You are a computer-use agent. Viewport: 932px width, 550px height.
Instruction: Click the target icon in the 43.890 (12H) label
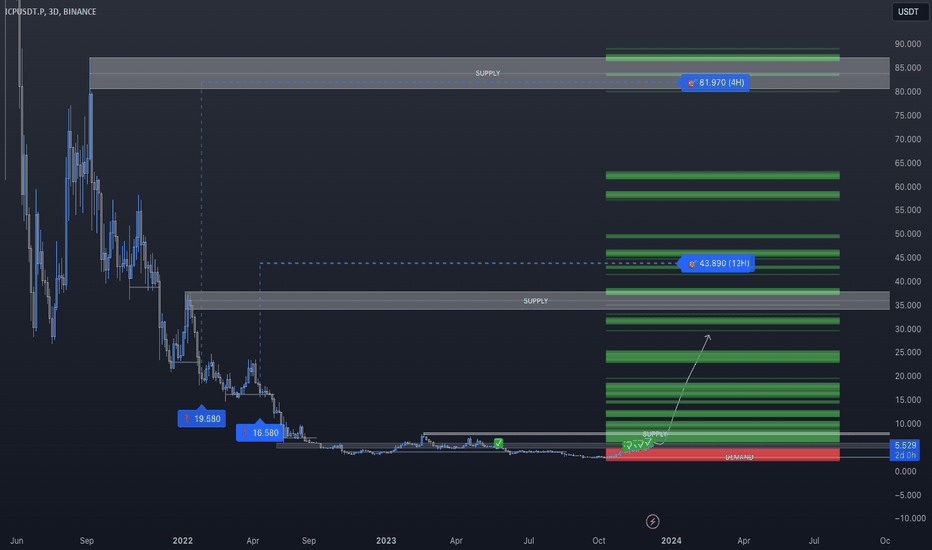691,264
